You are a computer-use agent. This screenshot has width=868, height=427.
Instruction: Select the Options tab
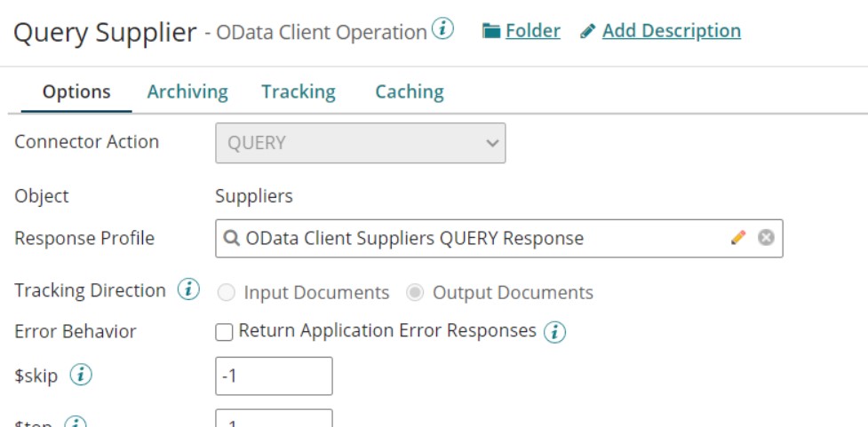76,91
